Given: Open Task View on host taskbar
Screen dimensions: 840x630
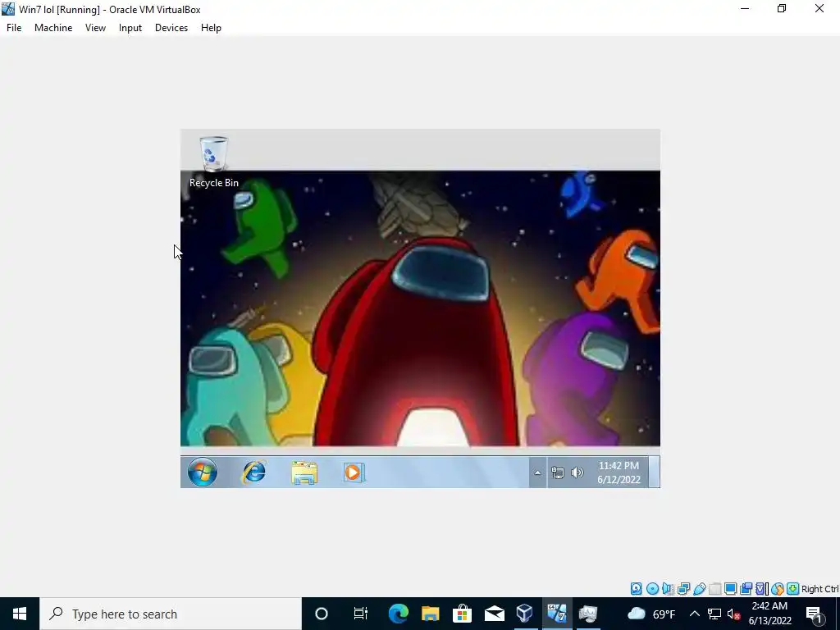Looking at the screenshot, I should pos(361,614).
